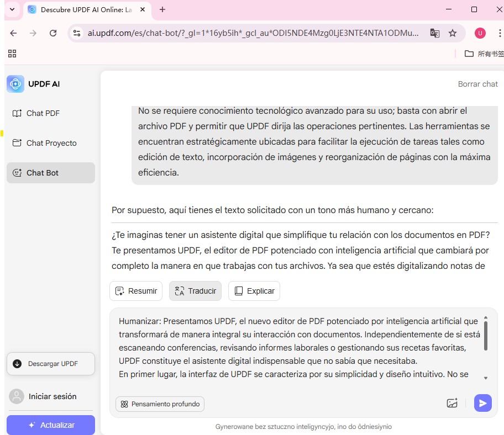Screen dimensions: 504x435
Task: Open the 所有书签 bookmarks folder
Action: click(x=484, y=54)
